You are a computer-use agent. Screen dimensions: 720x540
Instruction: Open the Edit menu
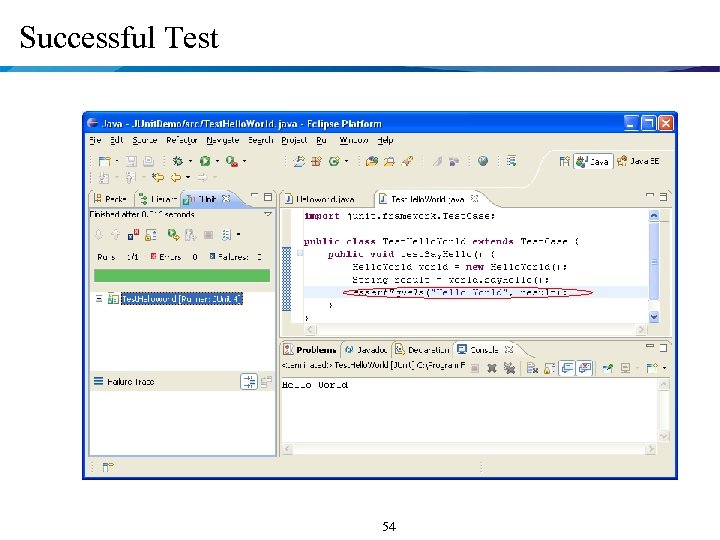pyautogui.click(x=117, y=140)
